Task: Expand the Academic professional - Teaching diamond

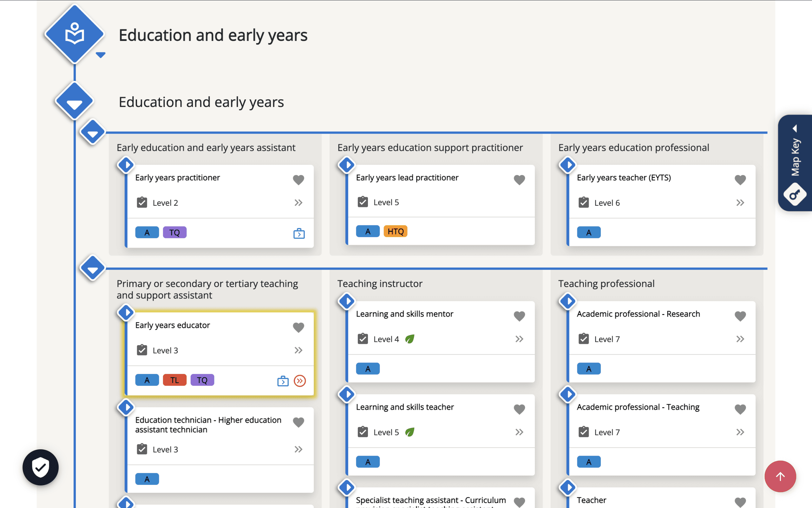Action: tap(568, 394)
